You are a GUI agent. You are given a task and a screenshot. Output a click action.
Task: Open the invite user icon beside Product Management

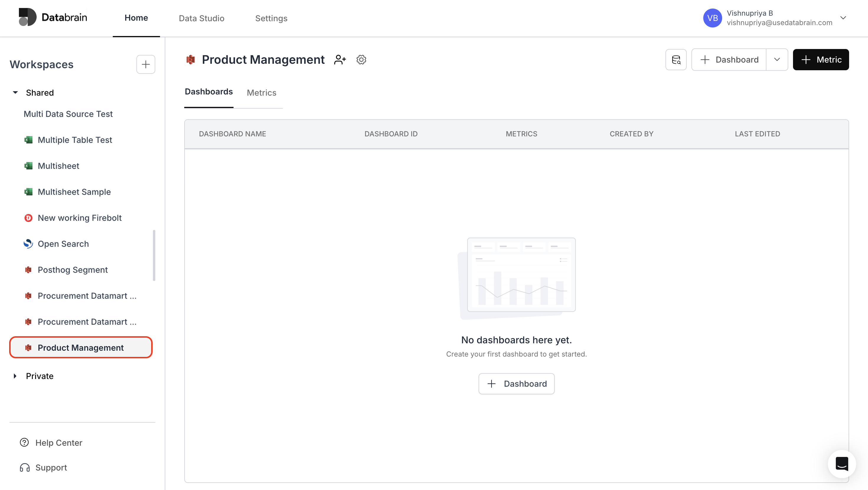click(340, 60)
